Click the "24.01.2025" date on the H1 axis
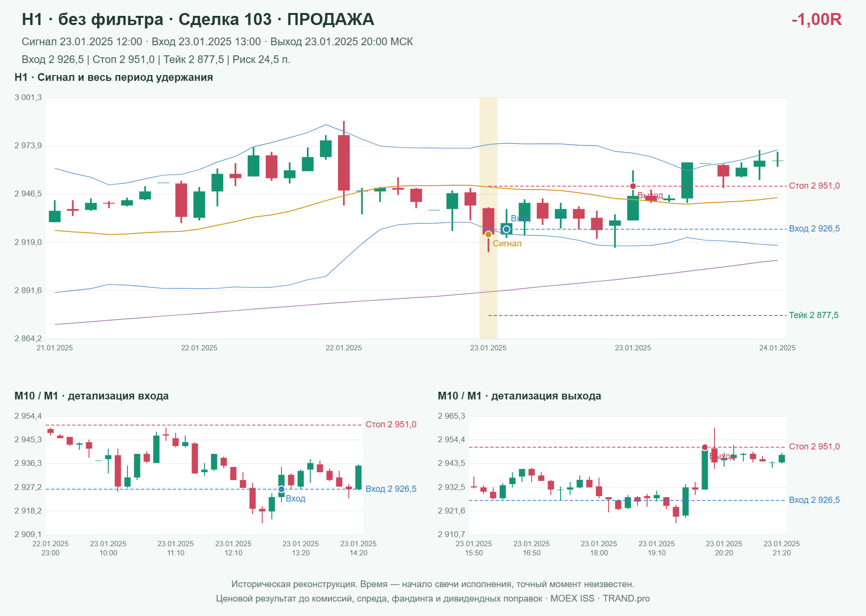Image resolution: width=866 pixels, height=616 pixels. click(777, 348)
